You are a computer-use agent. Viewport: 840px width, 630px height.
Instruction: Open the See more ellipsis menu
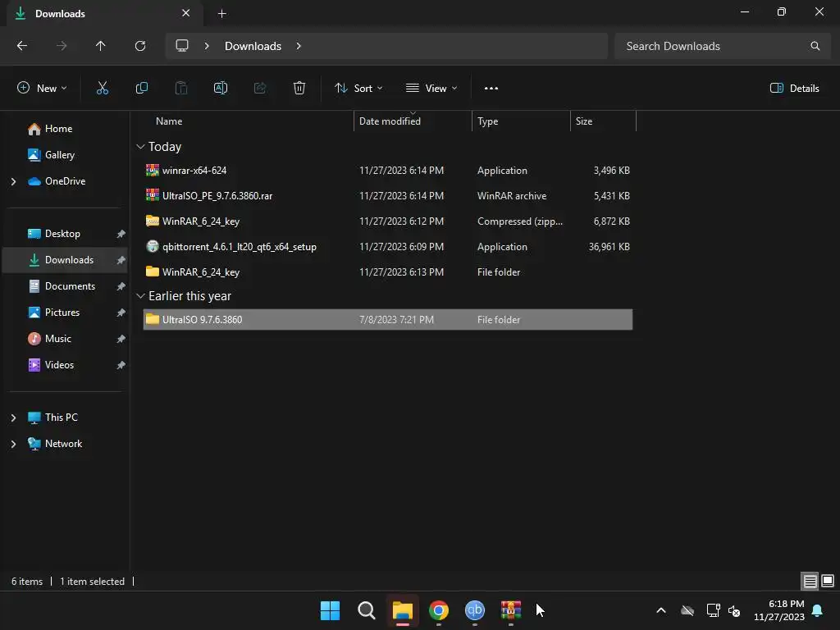click(491, 89)
